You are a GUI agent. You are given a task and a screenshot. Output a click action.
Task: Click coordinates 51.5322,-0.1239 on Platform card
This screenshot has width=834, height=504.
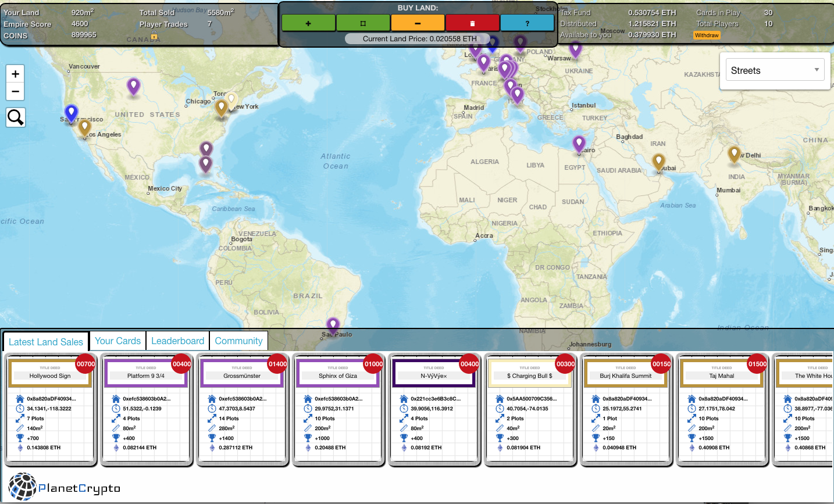(x=142, y=409)
